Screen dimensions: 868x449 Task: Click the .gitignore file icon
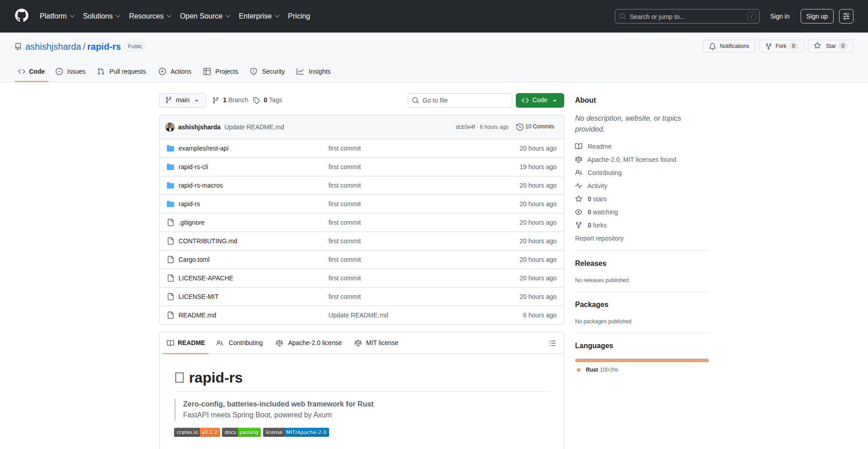(170, 222)
